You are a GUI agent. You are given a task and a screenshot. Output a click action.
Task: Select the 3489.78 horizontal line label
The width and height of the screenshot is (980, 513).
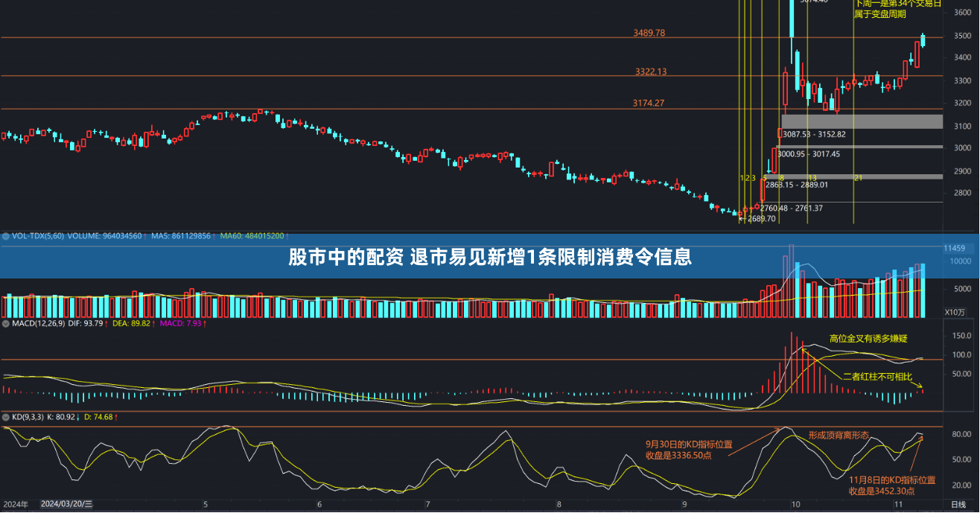(x=649, y=33)
